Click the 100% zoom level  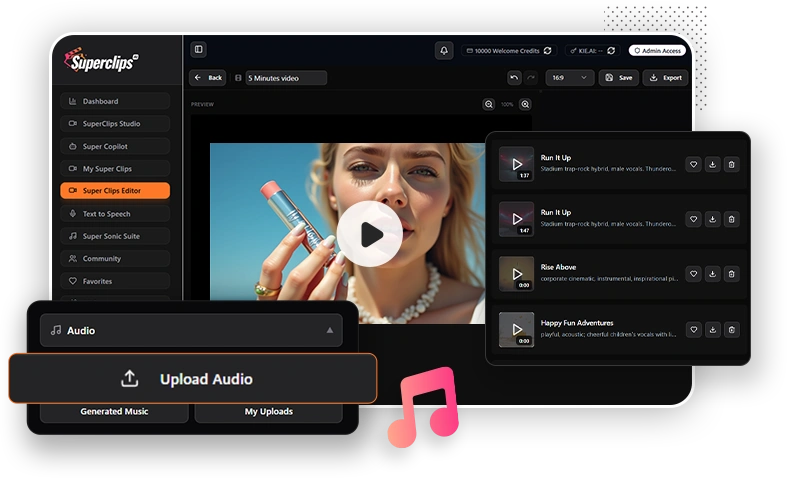coord(507,104)
